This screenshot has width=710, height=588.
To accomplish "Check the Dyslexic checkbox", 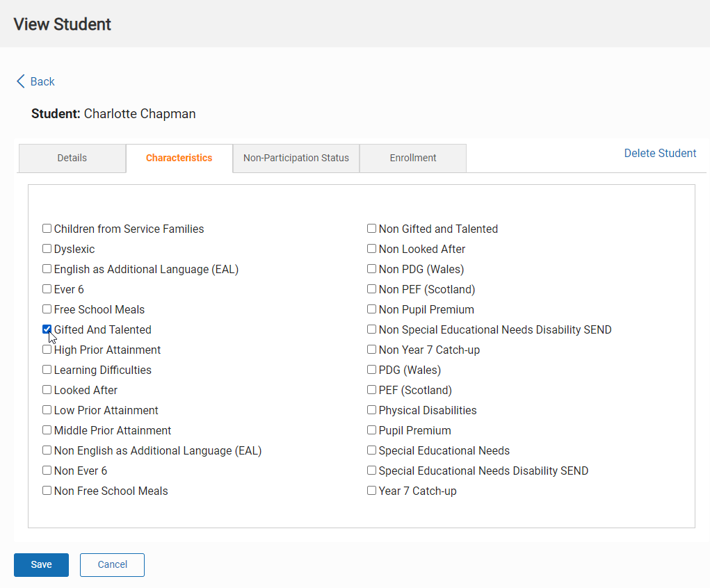I will click(x=47, y=248).
